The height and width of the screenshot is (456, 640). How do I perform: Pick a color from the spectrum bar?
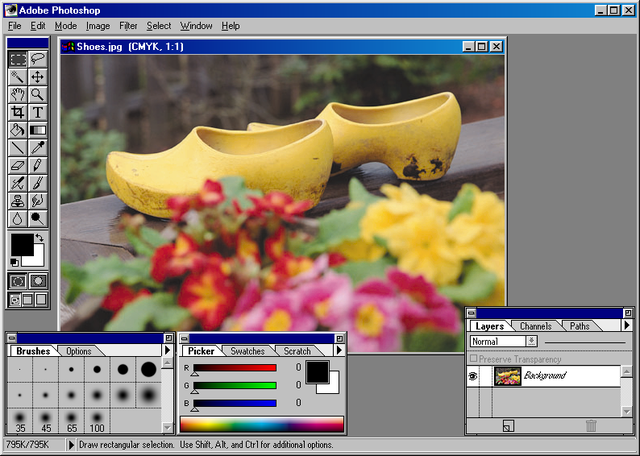point(262,424)
